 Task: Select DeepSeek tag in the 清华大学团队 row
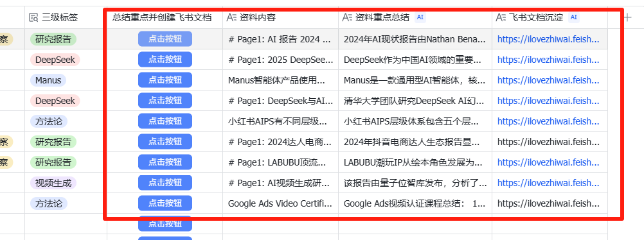[55, 101]
